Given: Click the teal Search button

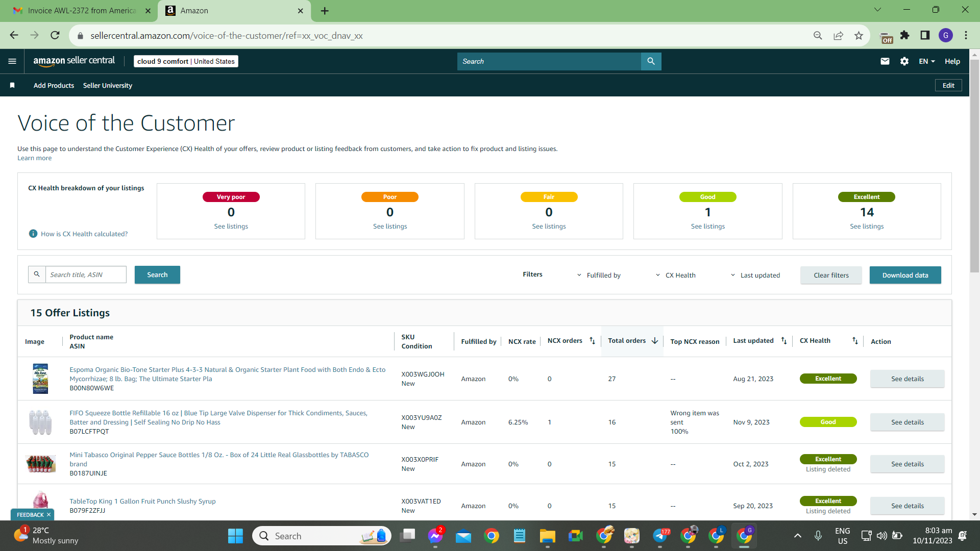Looking at the screenshot, I should click(157, 274).
